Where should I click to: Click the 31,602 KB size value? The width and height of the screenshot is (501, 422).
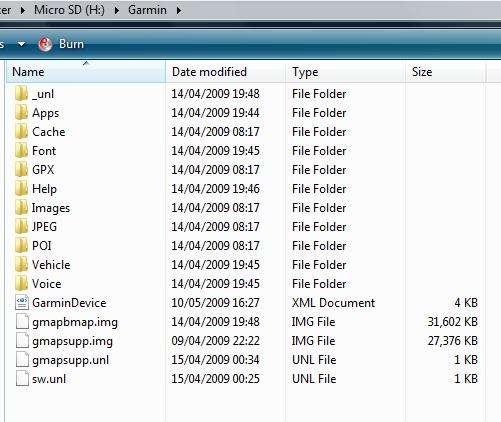453,322
